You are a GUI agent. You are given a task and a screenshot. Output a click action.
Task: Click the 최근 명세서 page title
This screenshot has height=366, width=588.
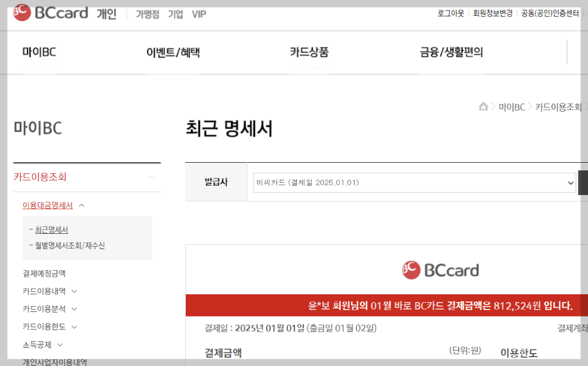click(229, 129)
